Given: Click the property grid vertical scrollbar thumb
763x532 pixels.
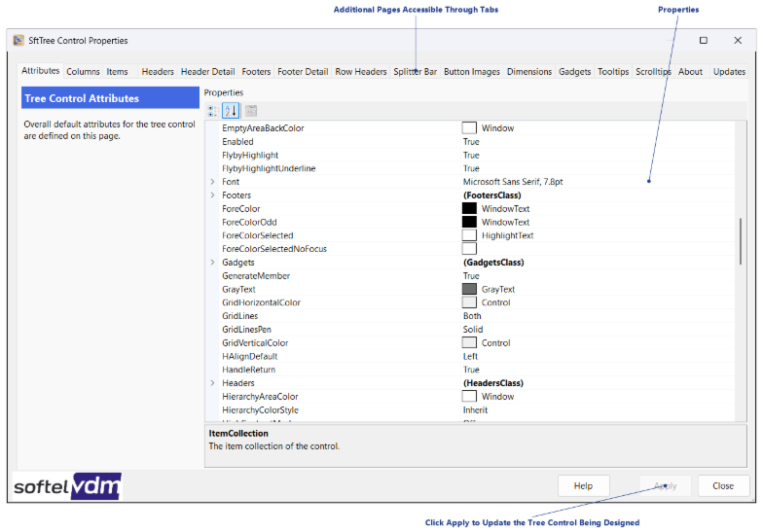Looking at the screenshot, I should (741, 241).
